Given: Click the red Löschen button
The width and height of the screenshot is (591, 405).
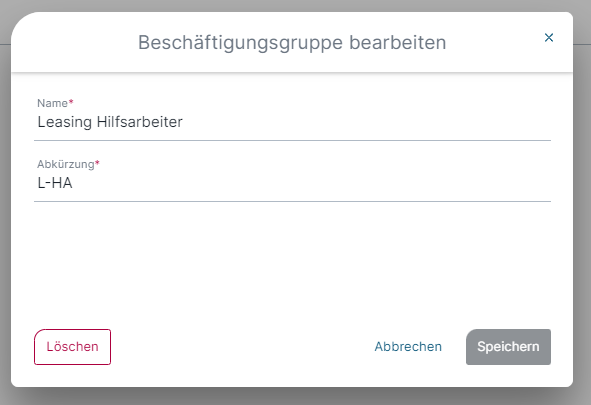Looking at the screenshot, I should (x=72, y=347).
